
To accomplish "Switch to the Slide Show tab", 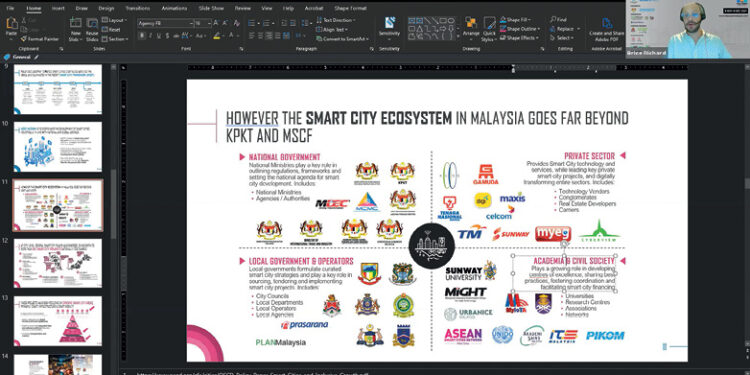I will [211, 8].
